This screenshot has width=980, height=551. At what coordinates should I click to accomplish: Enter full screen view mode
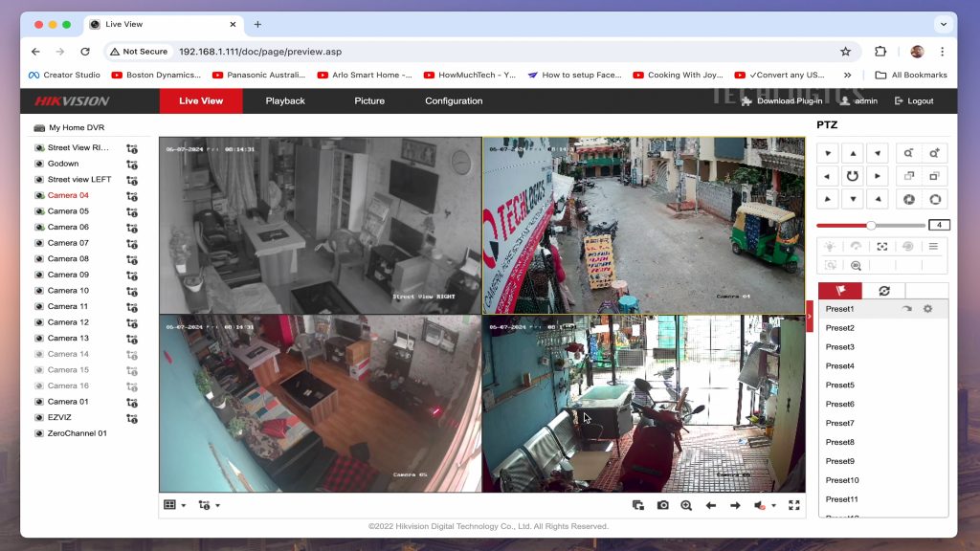[x=793, y=505]
